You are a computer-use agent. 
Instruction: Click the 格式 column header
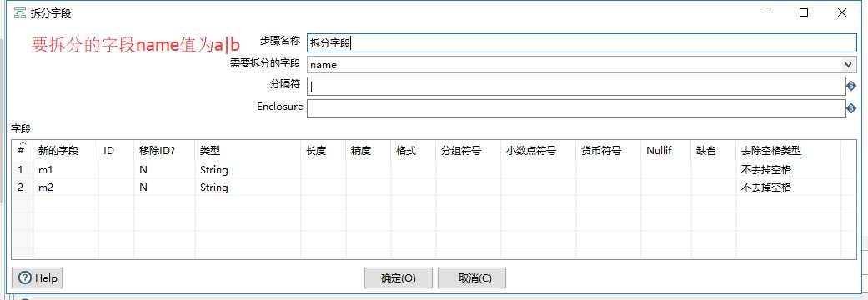(x=414, y=151)
